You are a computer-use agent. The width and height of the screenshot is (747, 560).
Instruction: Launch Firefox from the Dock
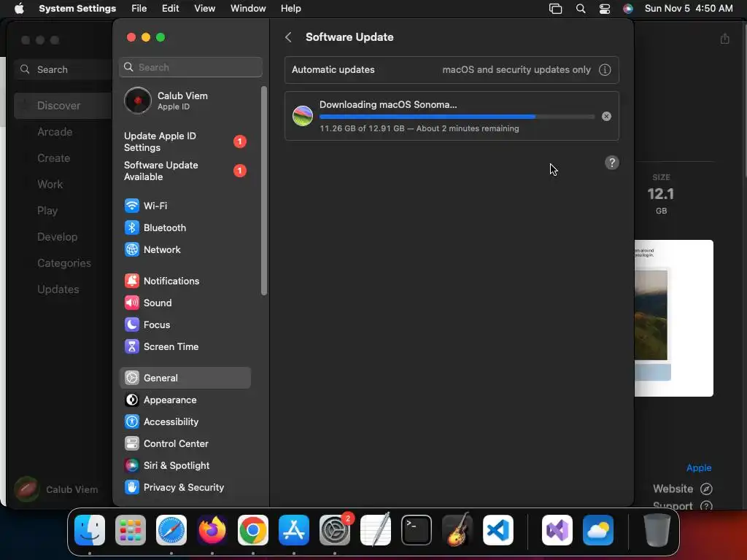click(x=212, y=530)
